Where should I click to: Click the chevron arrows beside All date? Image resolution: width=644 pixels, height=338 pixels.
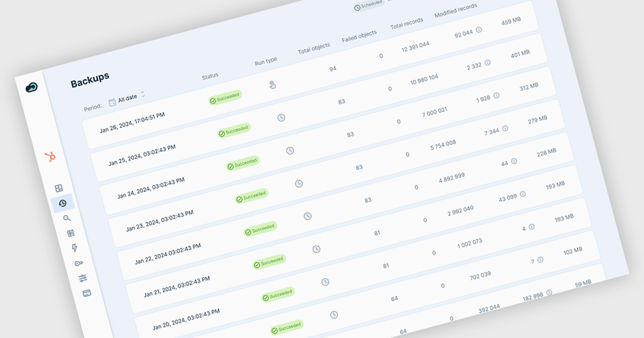[x=143, y=94]
